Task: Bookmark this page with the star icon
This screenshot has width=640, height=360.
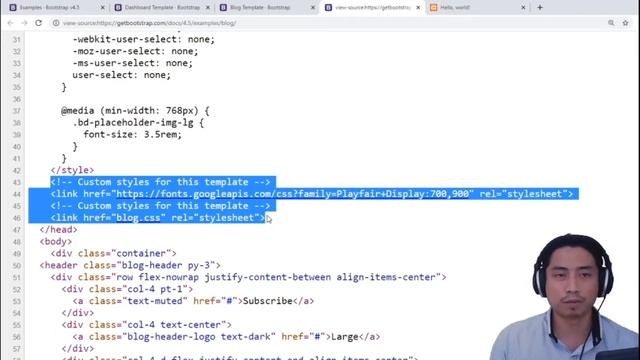Action: coord(625,23)
